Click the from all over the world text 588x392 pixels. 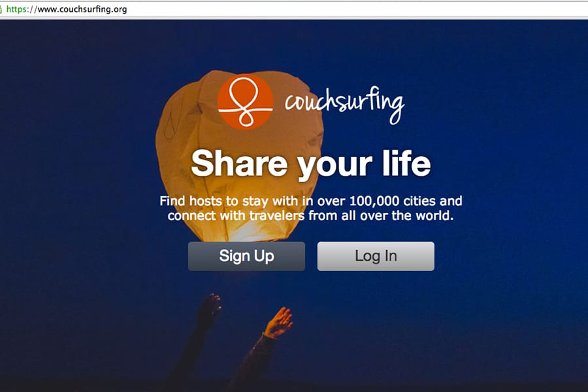[381, 216]
